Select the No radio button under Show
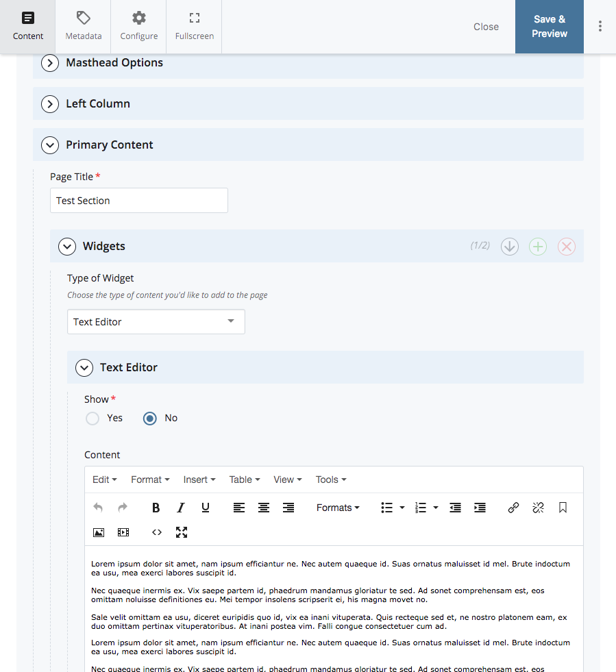 point(149,419)
